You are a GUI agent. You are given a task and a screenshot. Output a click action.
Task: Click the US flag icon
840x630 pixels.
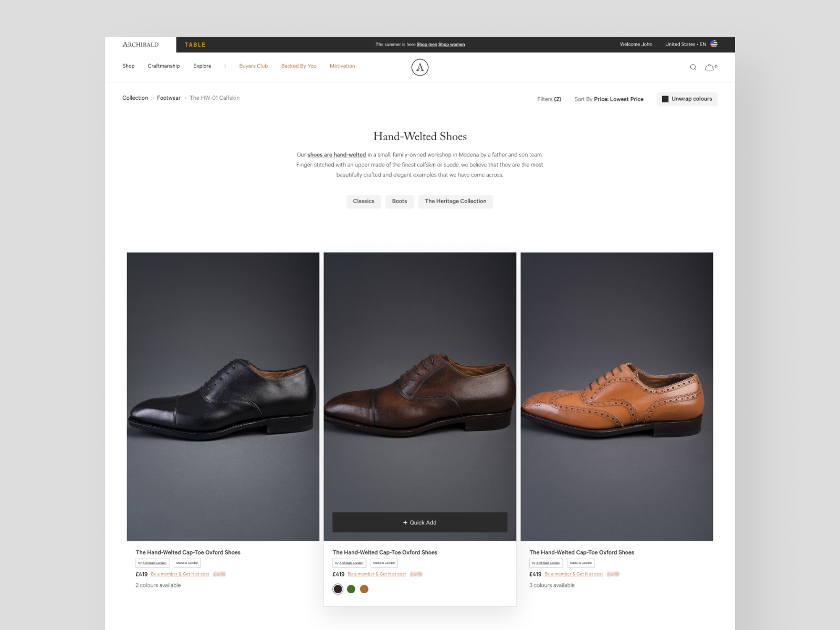click(714, 44)
